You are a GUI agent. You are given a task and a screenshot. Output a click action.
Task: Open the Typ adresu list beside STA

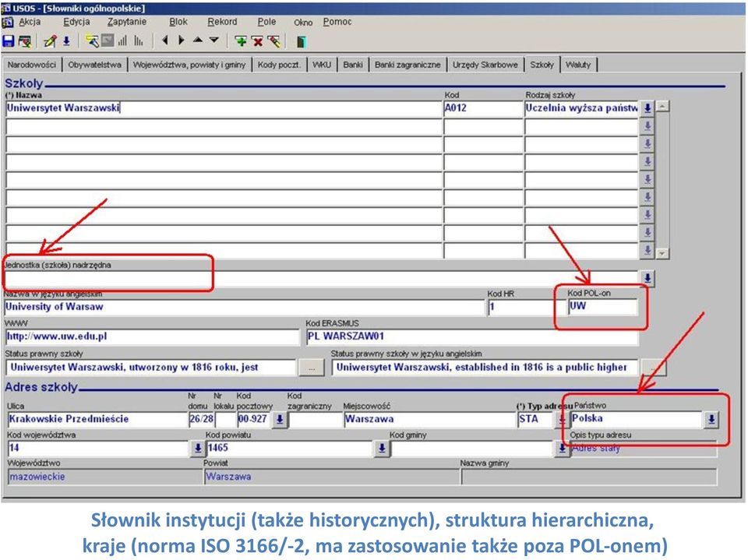tap(562, 420)
